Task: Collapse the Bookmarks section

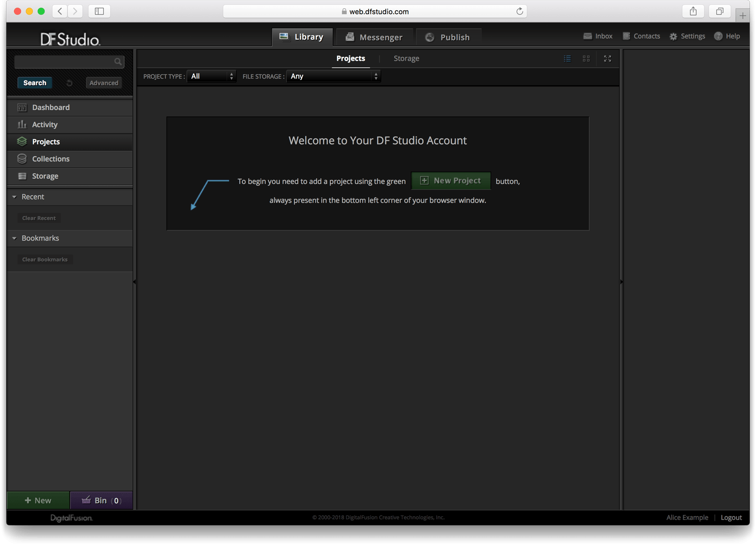Action: 14,238
